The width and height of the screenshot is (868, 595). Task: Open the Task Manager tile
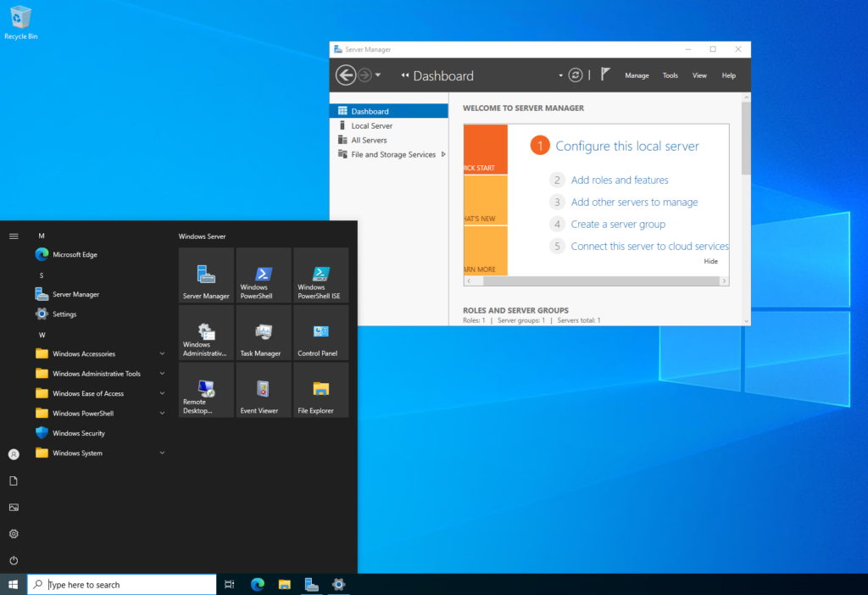(264, 332)
